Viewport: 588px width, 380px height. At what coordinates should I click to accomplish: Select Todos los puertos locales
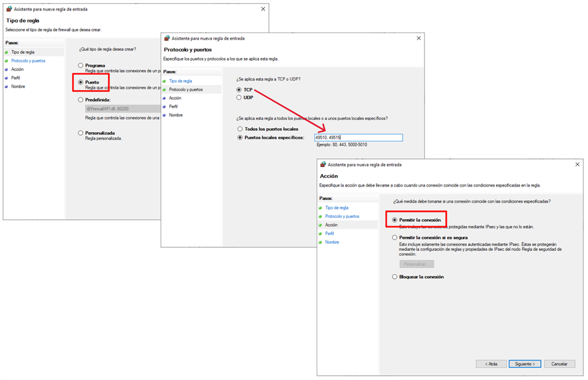[x=239, y=129]
